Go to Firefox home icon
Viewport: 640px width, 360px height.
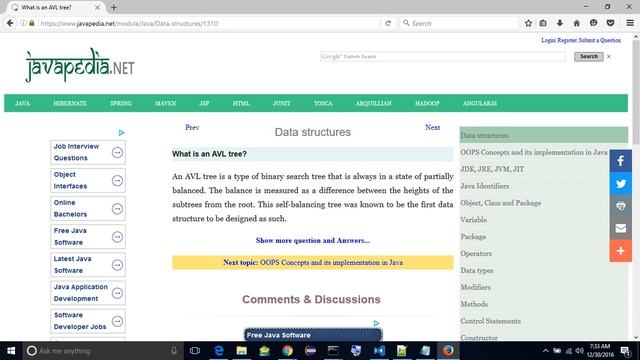576,23
